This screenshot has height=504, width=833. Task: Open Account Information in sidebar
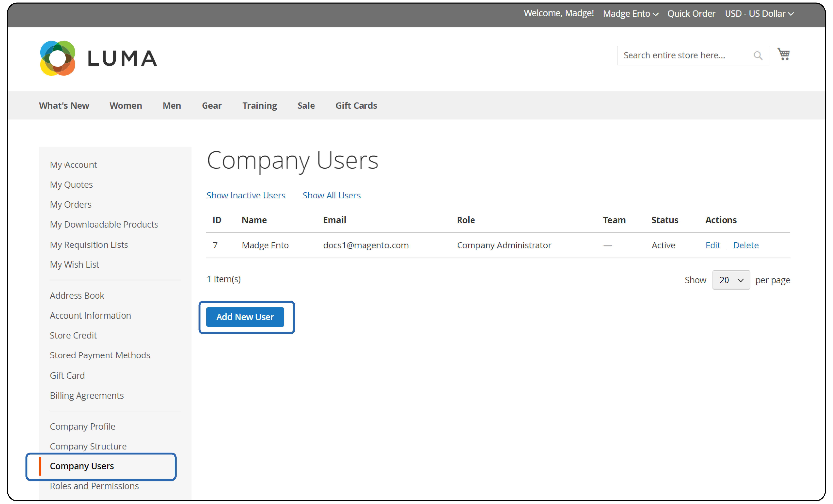(x=91, y=315)
